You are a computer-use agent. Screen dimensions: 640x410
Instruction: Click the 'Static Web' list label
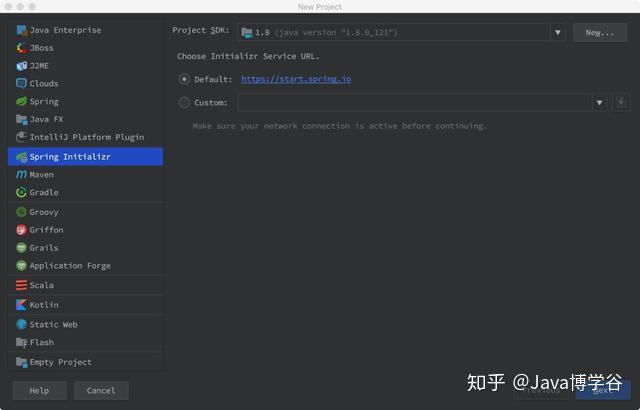point(53,324)
